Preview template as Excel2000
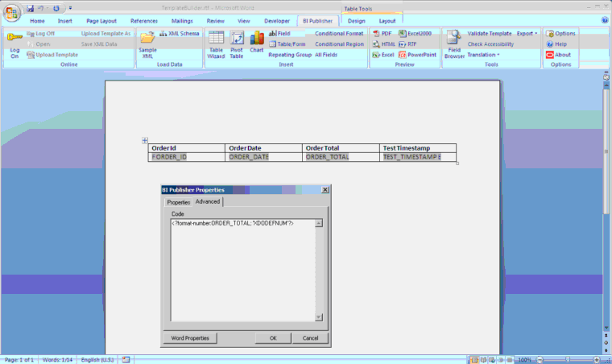 (415, 34)
